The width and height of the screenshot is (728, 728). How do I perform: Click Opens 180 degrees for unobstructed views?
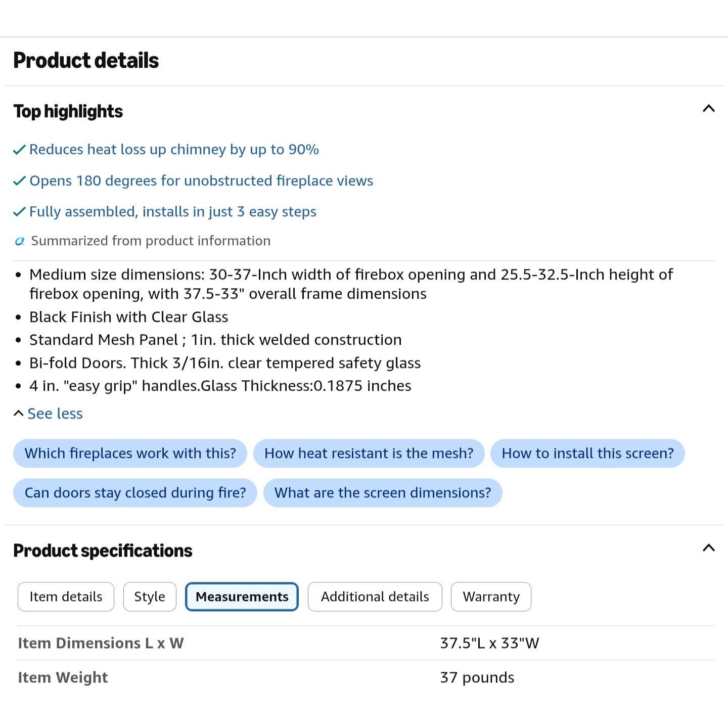pos(201,181)
